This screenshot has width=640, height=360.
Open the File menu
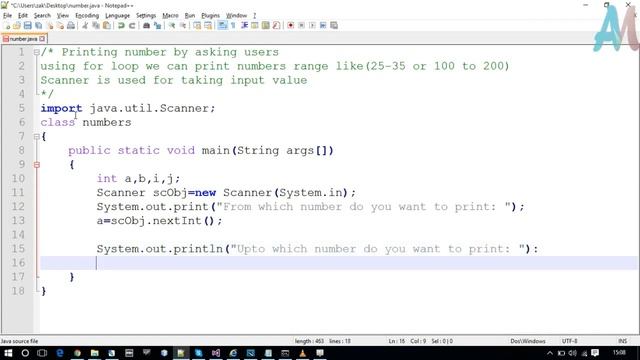(7, 16)
